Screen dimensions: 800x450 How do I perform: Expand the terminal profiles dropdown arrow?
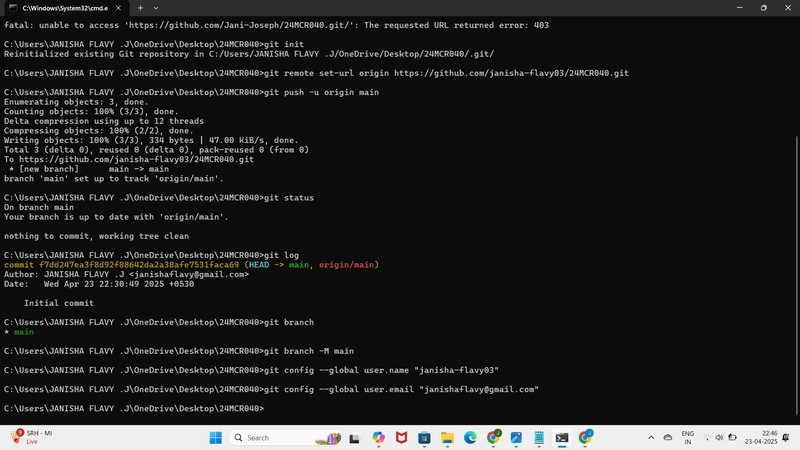click(156, 8)
